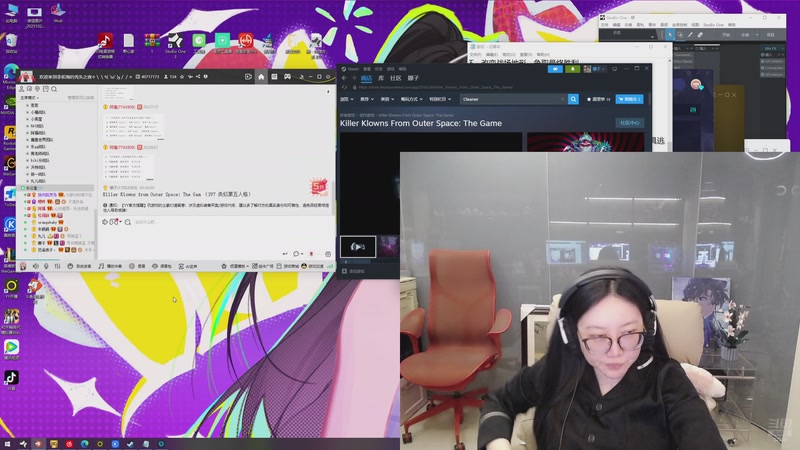
Task: Open the mixer sliders icon in YY bottom bar
Action: click(x=57, y=266)
